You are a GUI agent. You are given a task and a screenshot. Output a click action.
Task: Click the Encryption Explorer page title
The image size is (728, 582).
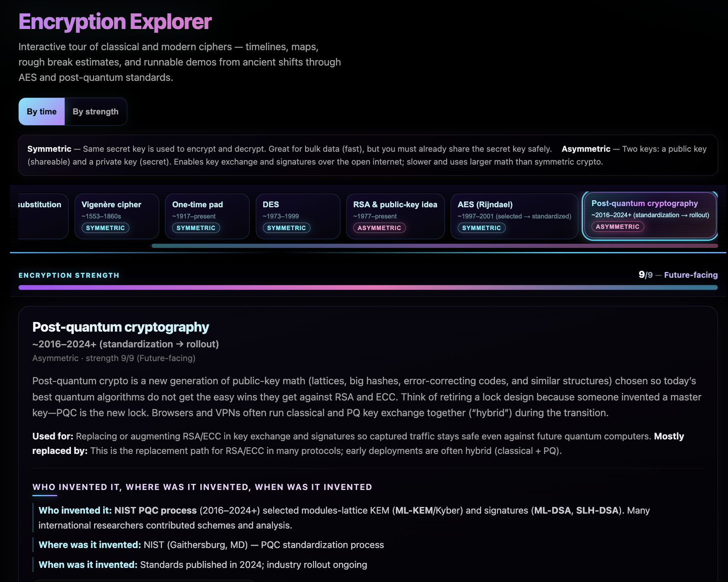[x=115, y=22]
